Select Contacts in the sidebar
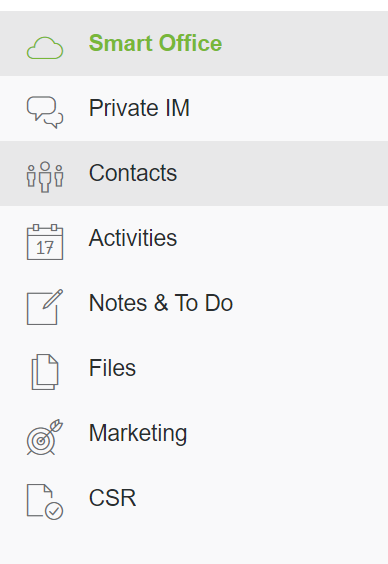 pyautogui.click(x=133, y=173)
